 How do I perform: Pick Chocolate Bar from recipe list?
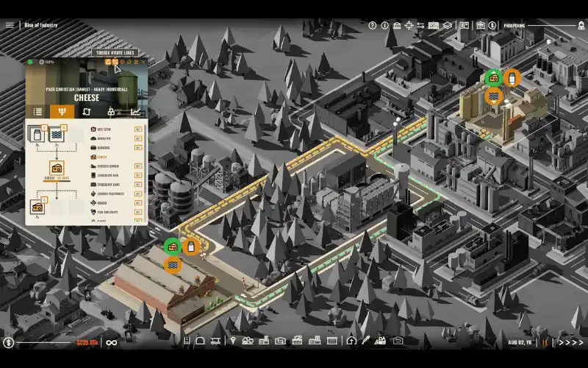[110, 175]
